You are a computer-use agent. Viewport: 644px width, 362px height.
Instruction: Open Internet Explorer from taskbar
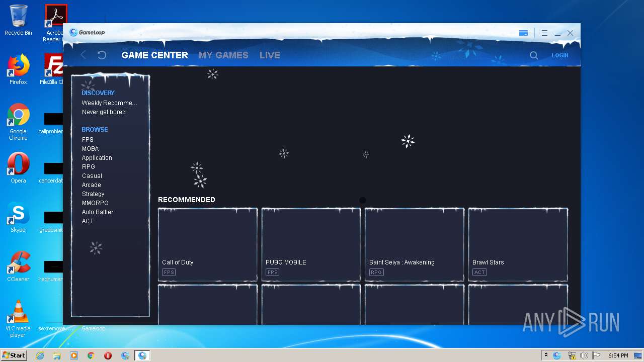(x=40, y=355)
